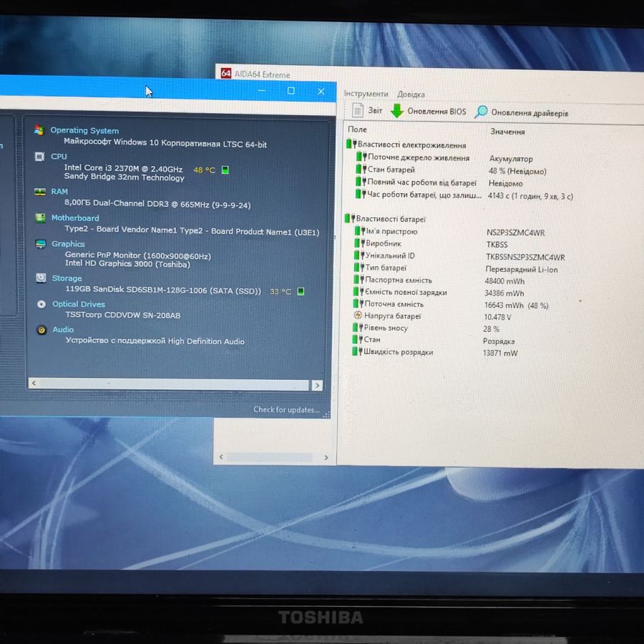644x644 pixels.
Task: Click the 10.478 V value
Action: (497, 317)
